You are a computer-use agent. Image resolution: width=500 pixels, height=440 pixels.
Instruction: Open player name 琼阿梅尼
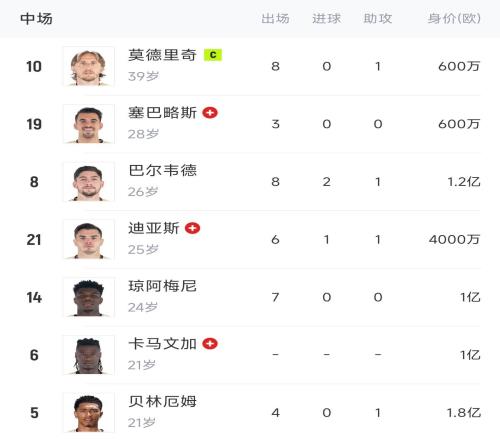point(163,286)
